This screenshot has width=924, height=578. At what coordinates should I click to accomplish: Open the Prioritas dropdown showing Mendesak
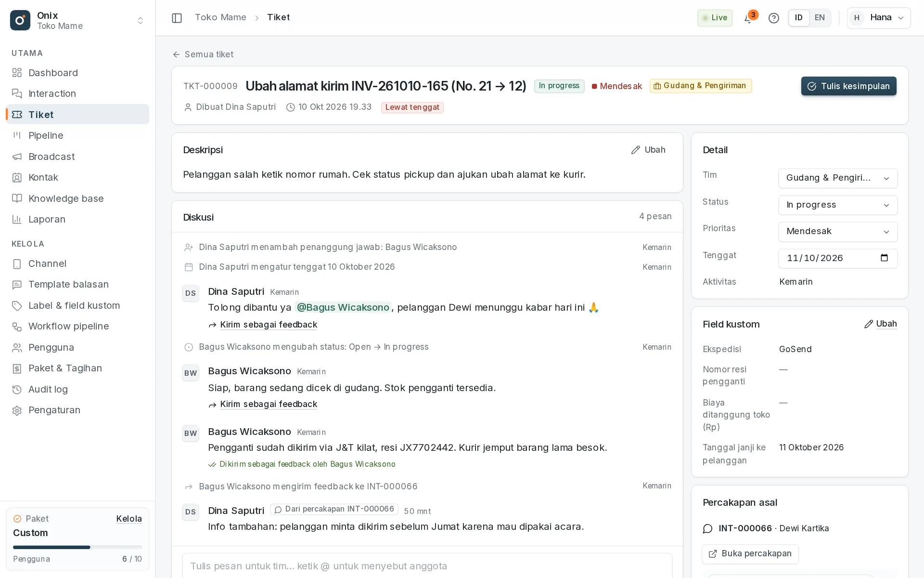(838, 232)
